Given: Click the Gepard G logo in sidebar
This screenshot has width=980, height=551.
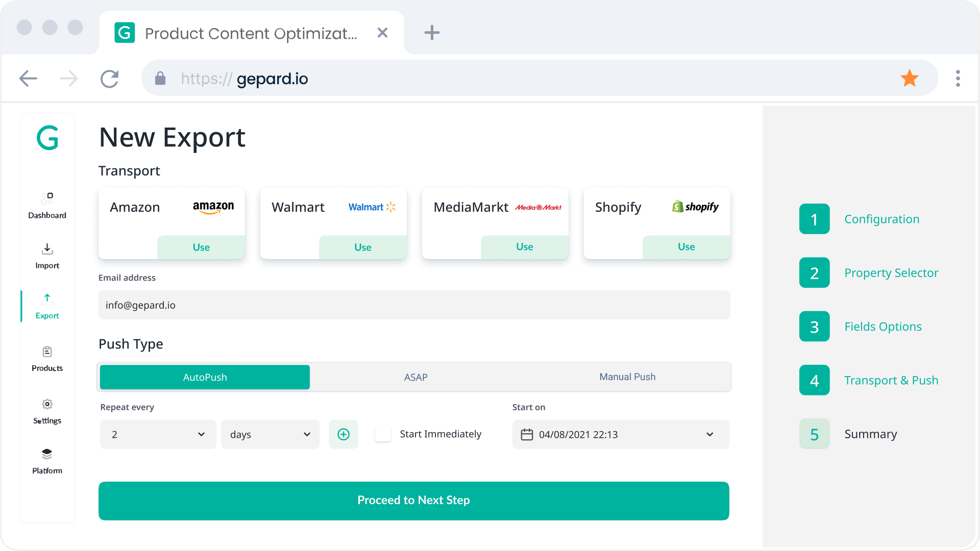Looking at the screenshot, I should click(47, 138).
